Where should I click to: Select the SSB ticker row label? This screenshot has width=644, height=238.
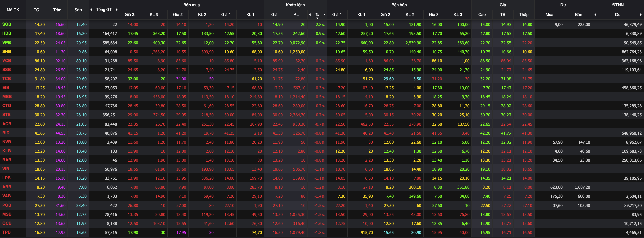point(7,70)
